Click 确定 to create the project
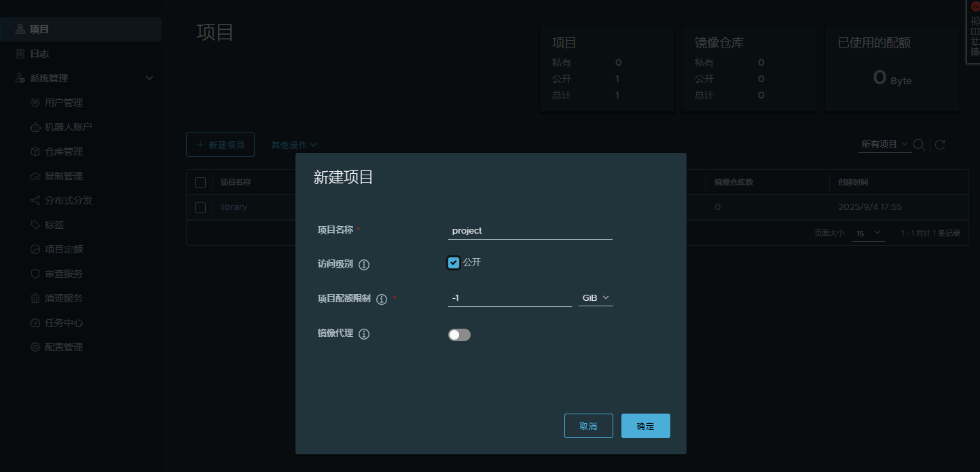The height and width of the screenshot is (472, 980). coord(645,426)
